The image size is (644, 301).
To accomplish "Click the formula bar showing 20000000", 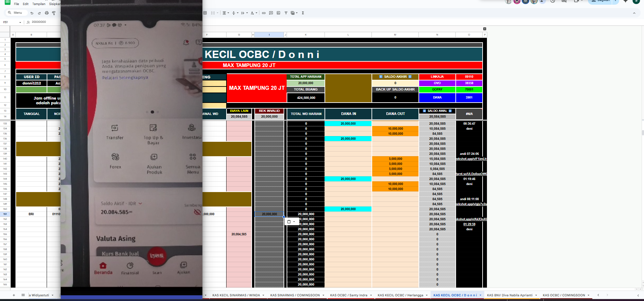I will pos(39,22).
